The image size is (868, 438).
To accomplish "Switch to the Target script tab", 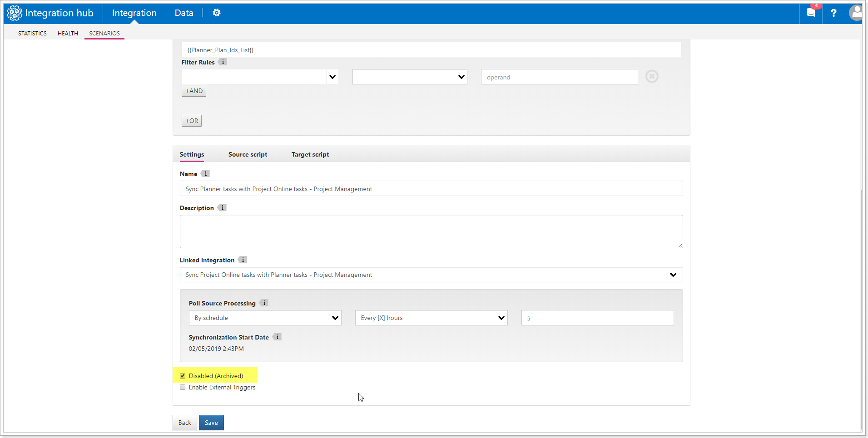I will coord(310,154).
